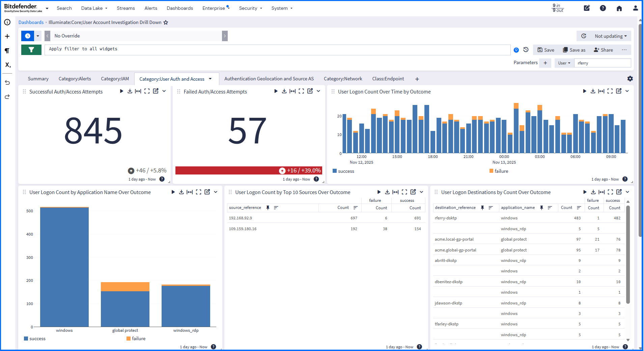Click the Save as button
The height and width of the screenshot is (351, 644).
coord(574,50)
